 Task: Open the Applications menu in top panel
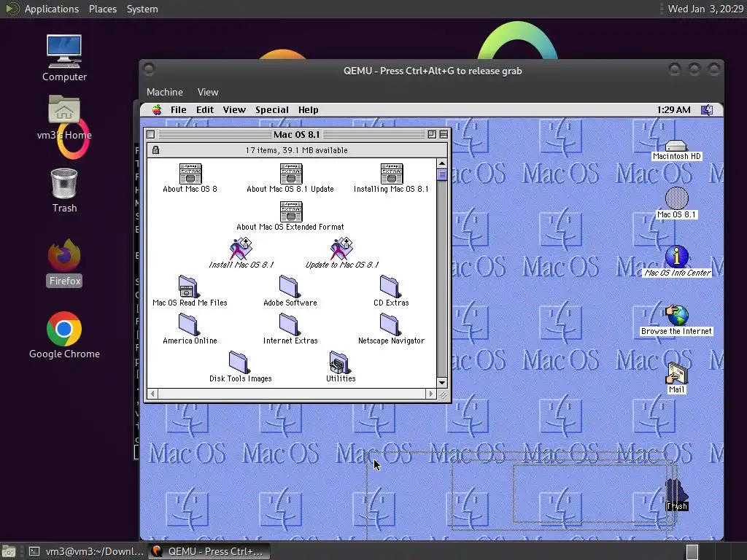(52, 9)
